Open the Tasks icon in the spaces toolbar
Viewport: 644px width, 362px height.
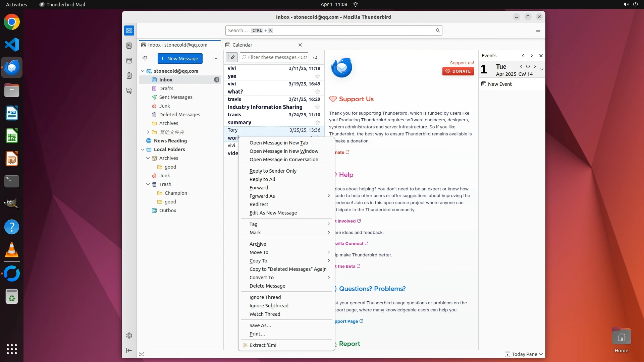click(129, 76)
